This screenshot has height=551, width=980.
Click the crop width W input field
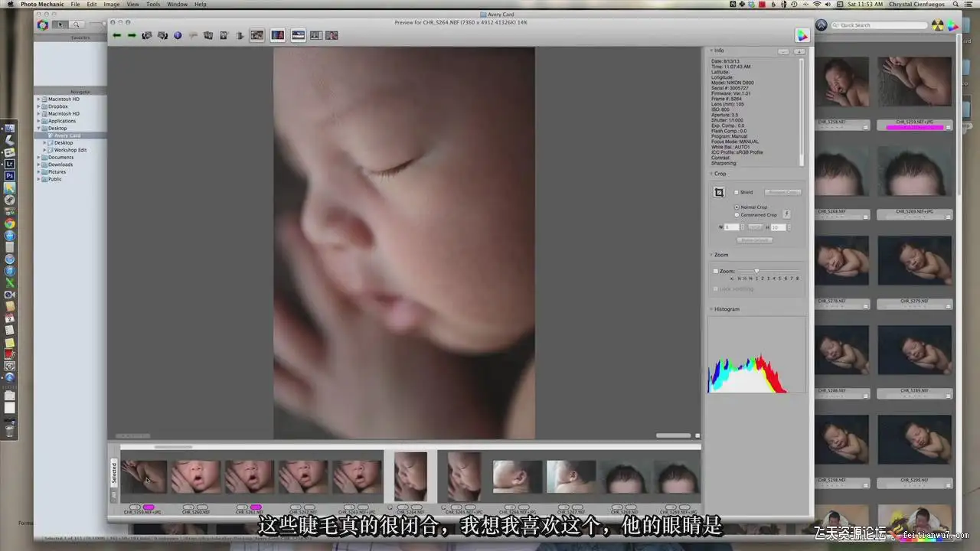732,227
